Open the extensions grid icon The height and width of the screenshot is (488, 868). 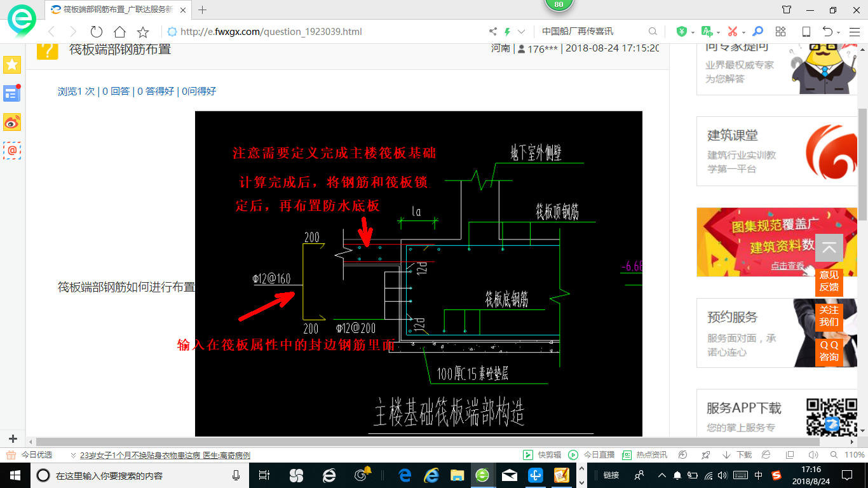781,31
